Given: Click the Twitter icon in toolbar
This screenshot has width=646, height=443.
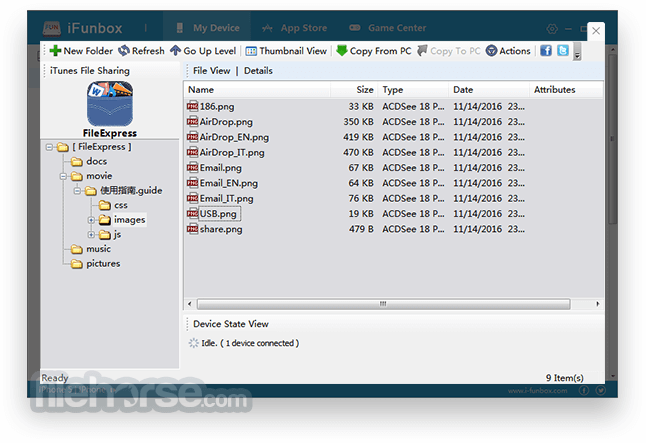Looking at the screenshot, I should pos(563,51).
